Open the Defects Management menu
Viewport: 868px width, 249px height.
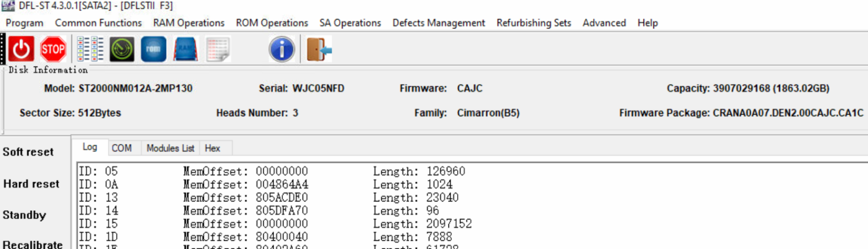(439, 23)
